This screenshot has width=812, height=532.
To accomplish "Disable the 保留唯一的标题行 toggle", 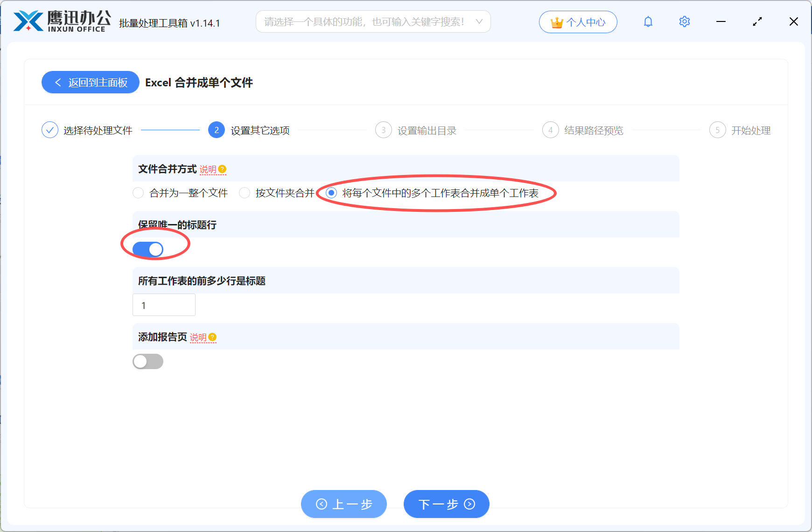I will pyautogui.click(x=147, y=249).
